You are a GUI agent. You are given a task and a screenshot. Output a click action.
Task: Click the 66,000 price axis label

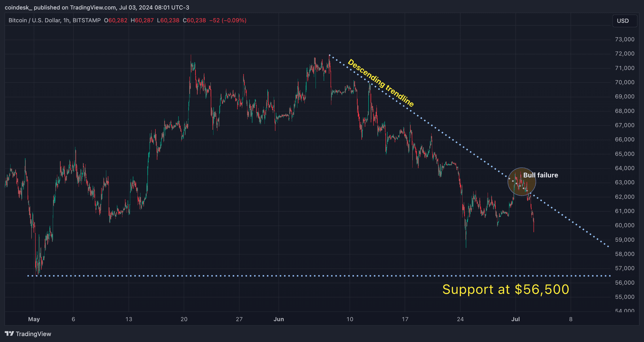(625, 139)
